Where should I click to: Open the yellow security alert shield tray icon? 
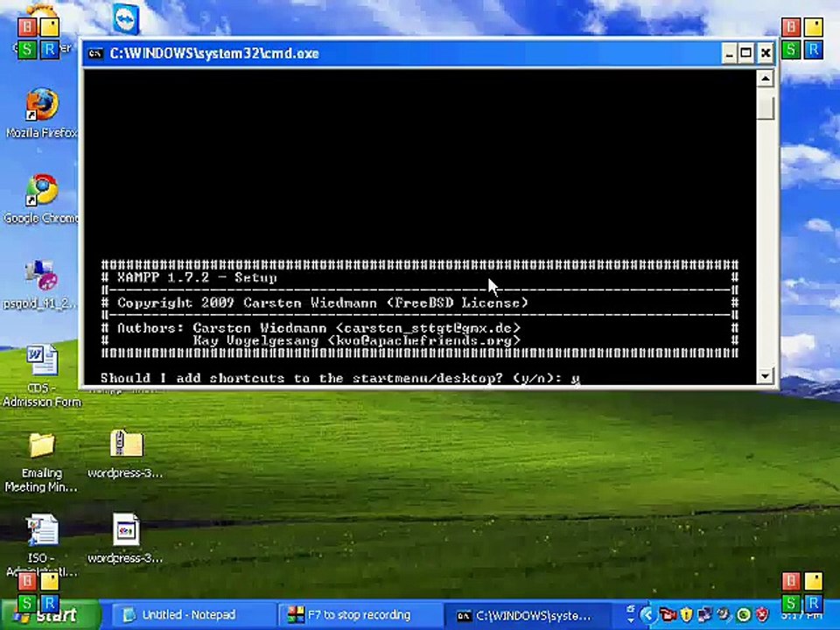click(686, 614)
